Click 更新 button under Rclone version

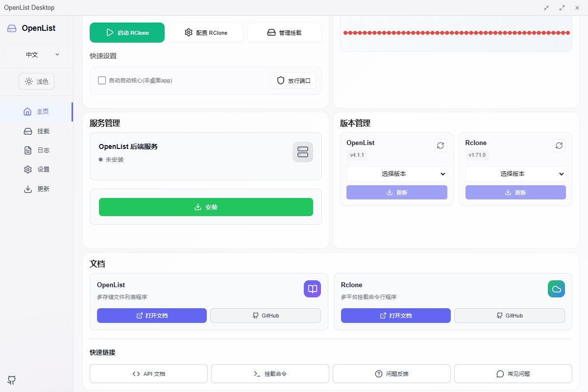[x=515, y=193]
